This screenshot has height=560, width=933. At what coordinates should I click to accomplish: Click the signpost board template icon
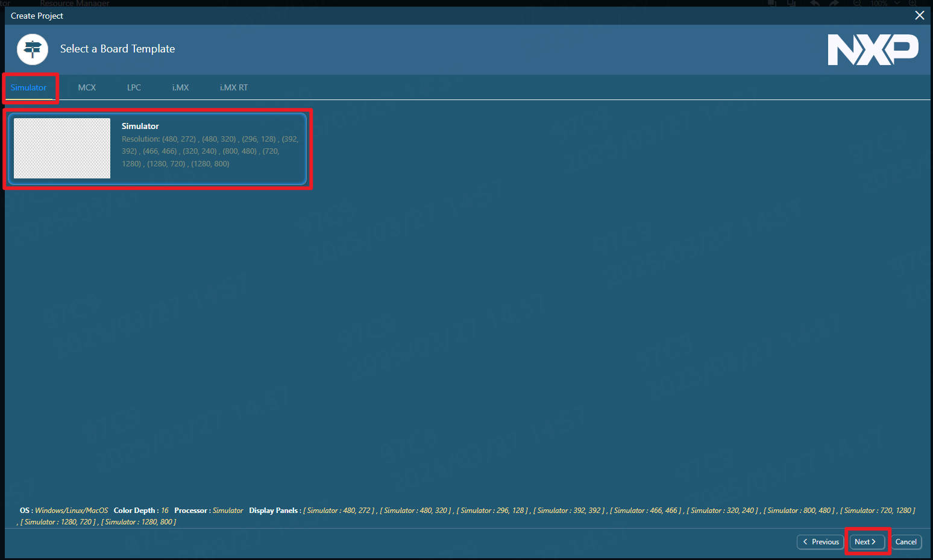[x=33, y=49]
